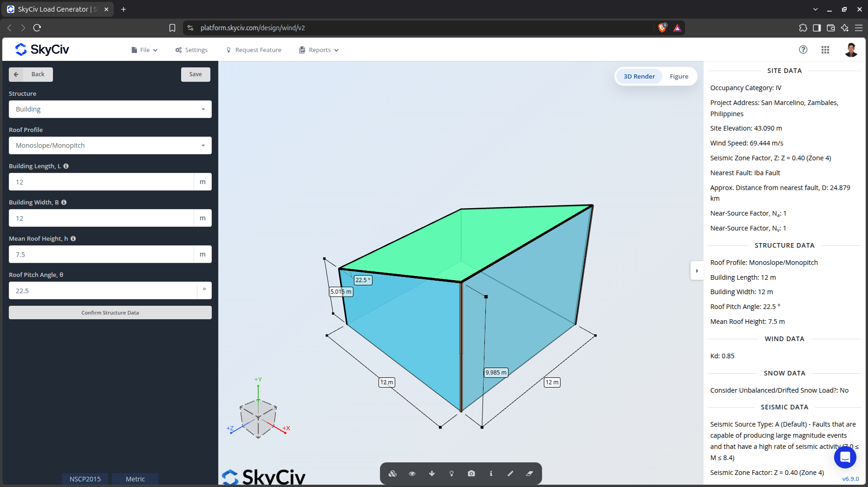Toggle the lightbulb icon in viewer toolbar
This screenshot has width=868, height=487.
pos(451,474)
